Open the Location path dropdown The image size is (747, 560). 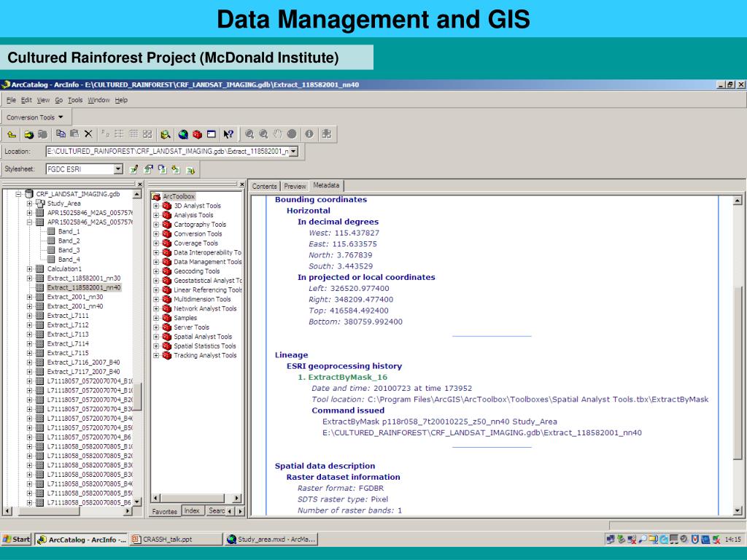pos(293,152)
